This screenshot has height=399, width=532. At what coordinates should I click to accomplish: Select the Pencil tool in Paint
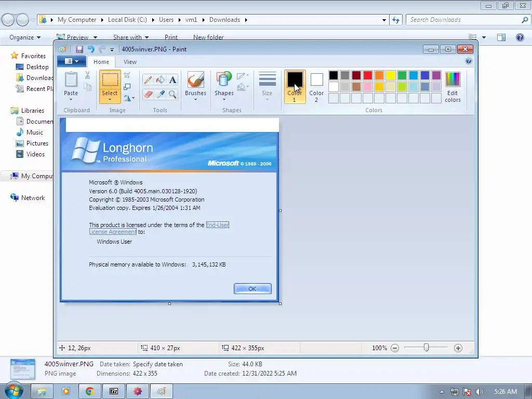(x=148, y=79)
